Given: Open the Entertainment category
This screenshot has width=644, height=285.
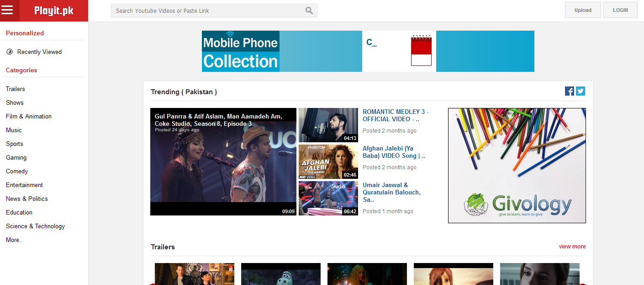Looking at the screenshot, I should click(x=24, y=185).
